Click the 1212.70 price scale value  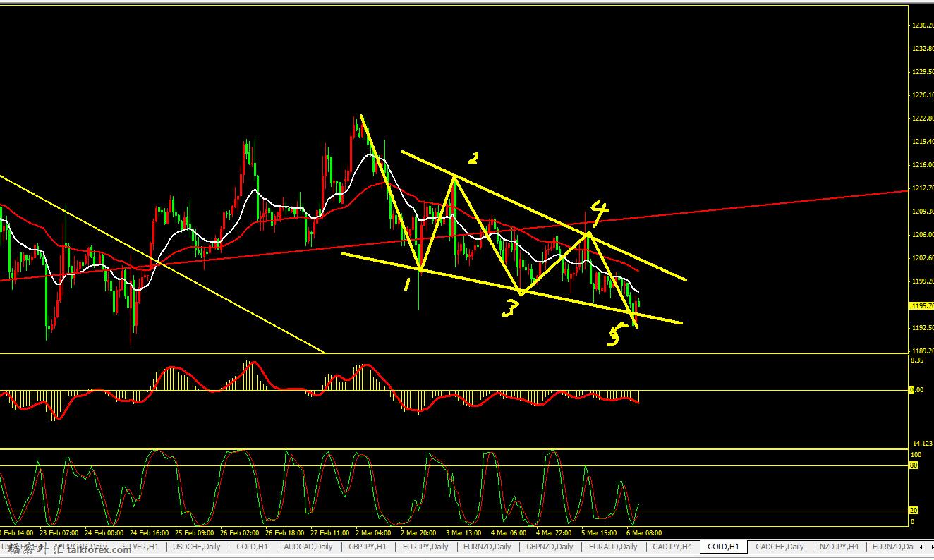click(x=923, y=188)
